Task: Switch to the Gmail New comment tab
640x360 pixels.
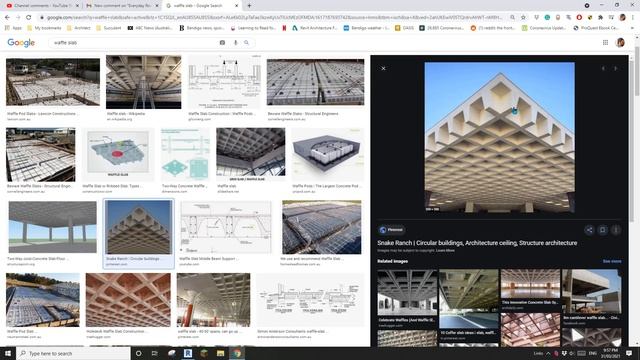Action: click(122, 6)
